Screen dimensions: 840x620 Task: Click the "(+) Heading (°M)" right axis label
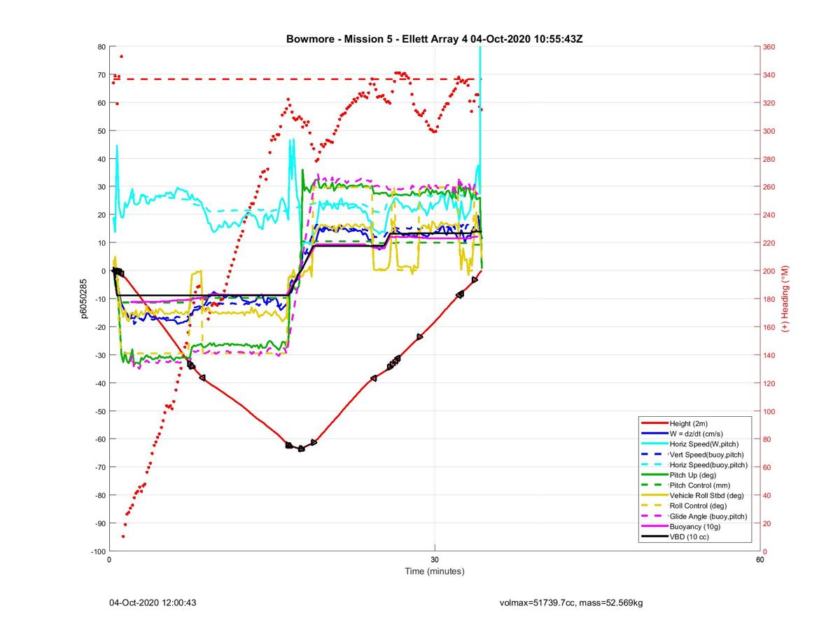tap(786, 298)
